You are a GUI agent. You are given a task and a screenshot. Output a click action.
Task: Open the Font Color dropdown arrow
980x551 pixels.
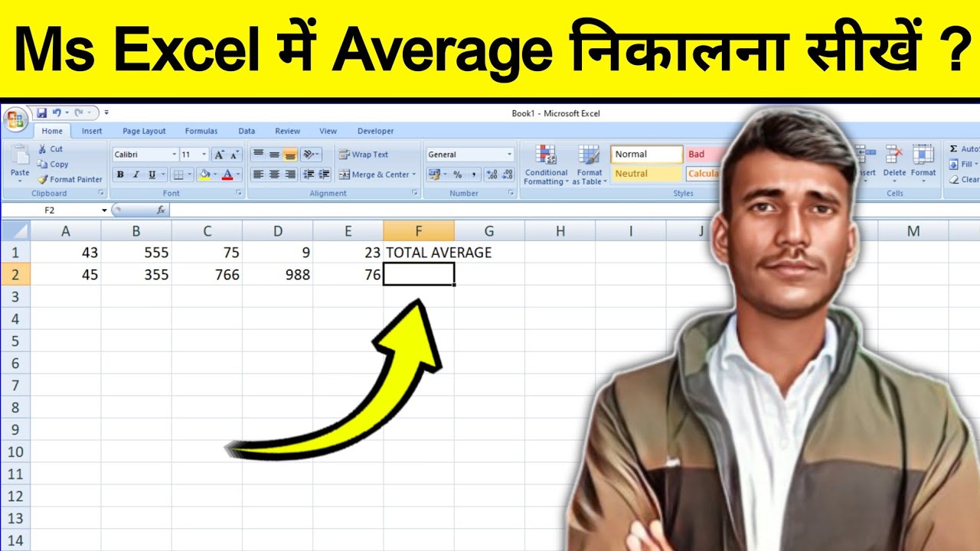pos(238,174)
